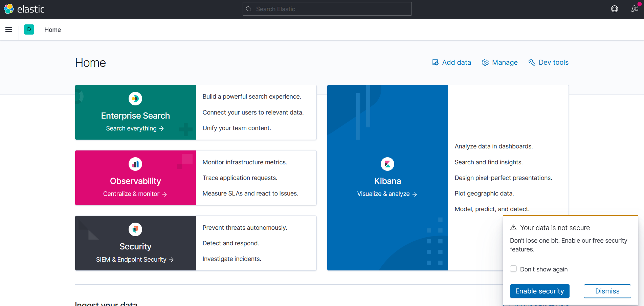Open the space selector D avatar

[x=29, y=29]
